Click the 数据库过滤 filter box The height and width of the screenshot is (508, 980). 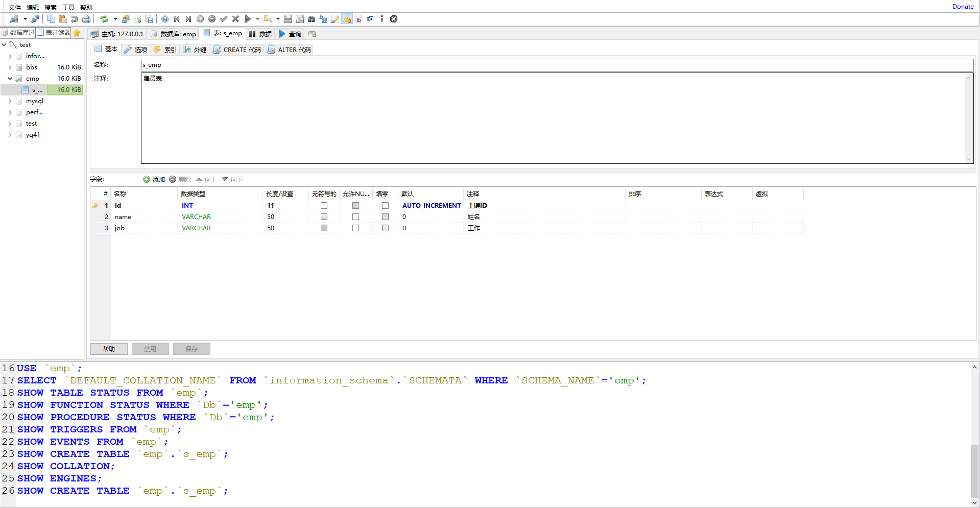point(18,32)
